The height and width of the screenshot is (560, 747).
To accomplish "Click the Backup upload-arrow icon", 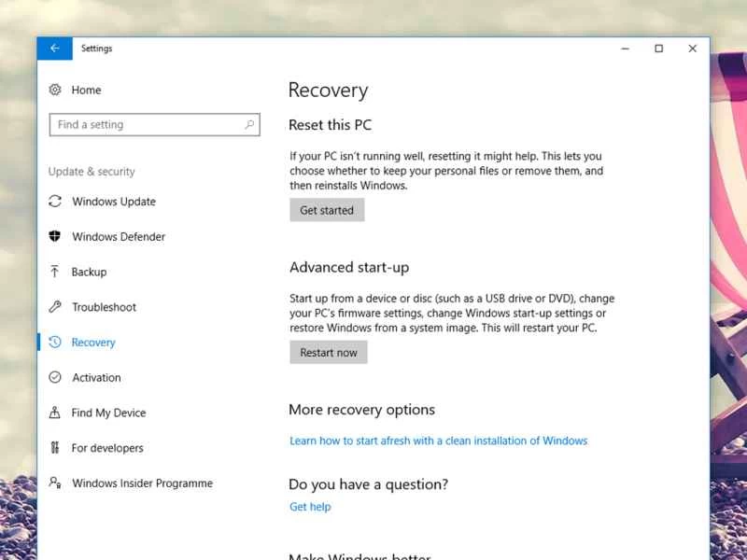I will click(x=56, y=272).
